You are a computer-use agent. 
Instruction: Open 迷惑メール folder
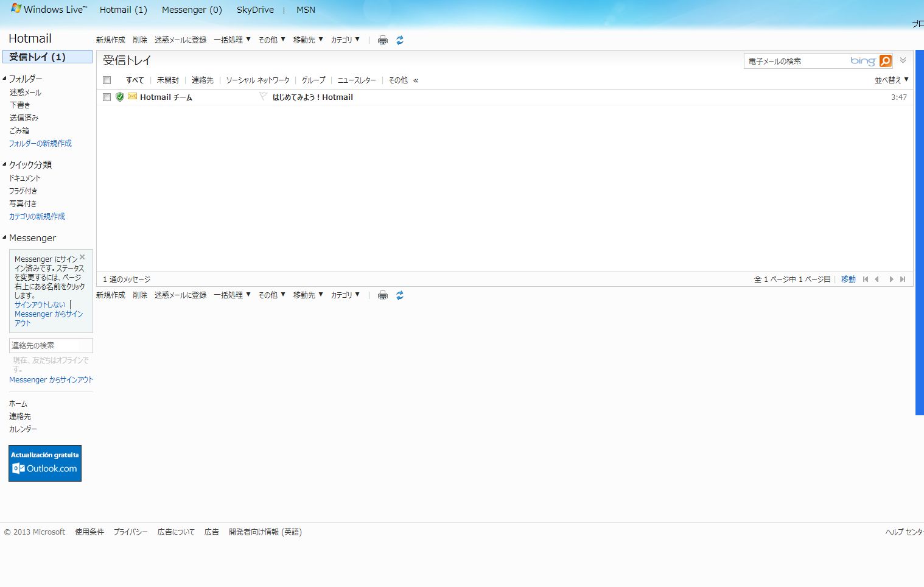[x=26, y=92]
